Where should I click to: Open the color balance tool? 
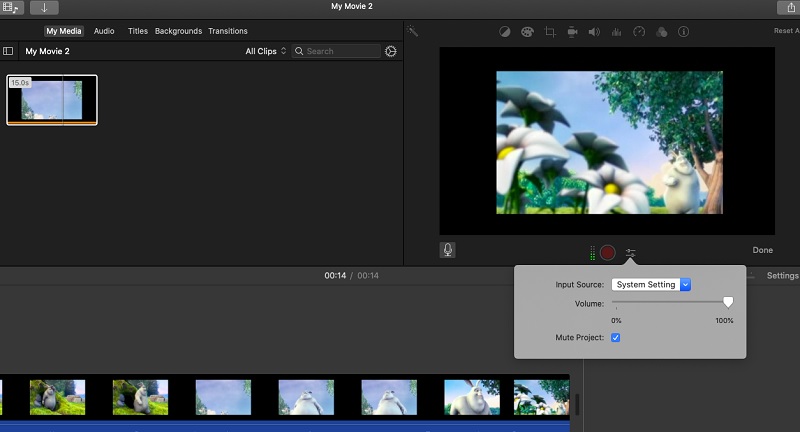[505, 32]
